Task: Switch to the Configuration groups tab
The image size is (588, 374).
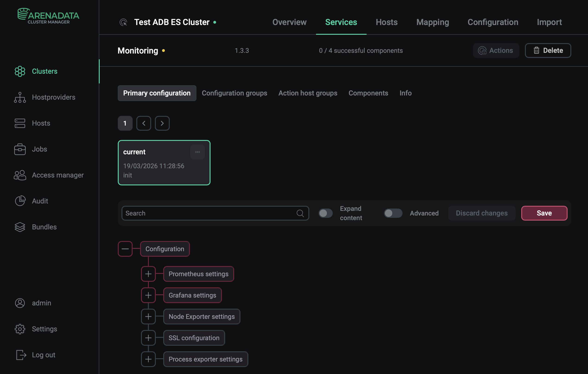Action: tap(234, 93)
